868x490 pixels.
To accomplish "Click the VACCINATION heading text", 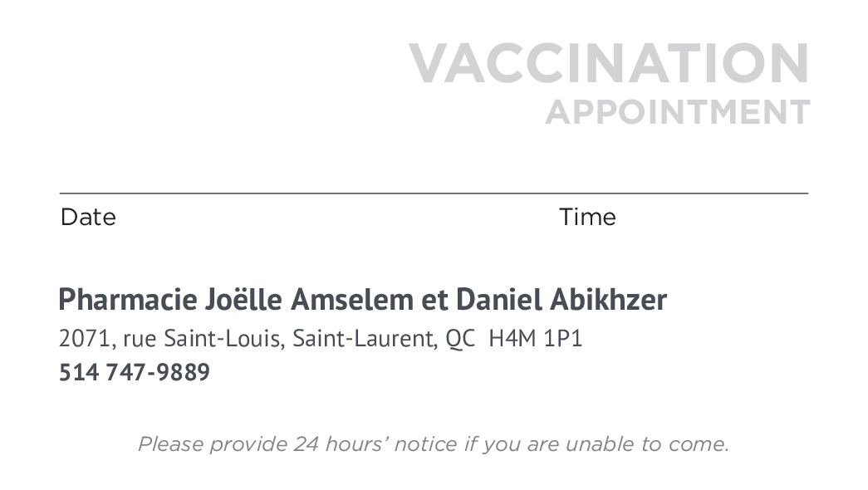I will (x=609, y=64).
